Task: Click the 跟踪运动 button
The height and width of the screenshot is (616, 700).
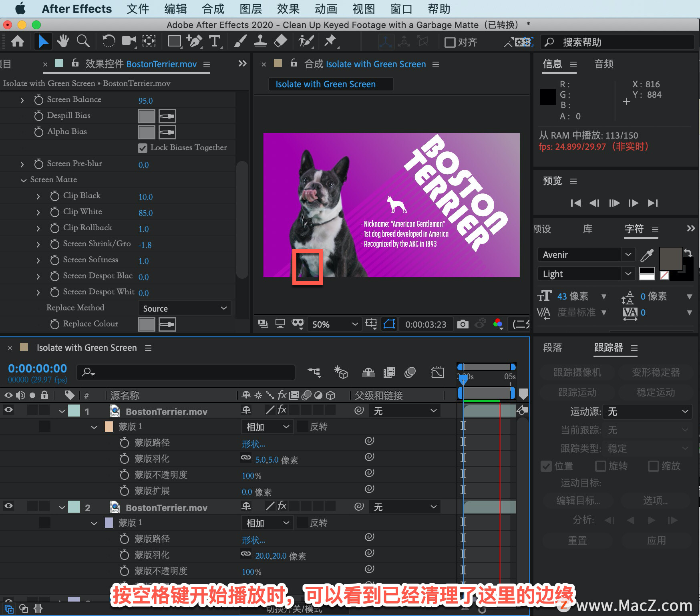Action: [x=577, y=393]
